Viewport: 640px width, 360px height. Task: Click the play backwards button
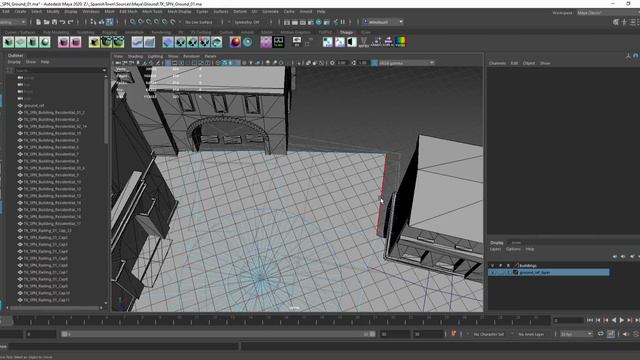[x=614, y=320]
